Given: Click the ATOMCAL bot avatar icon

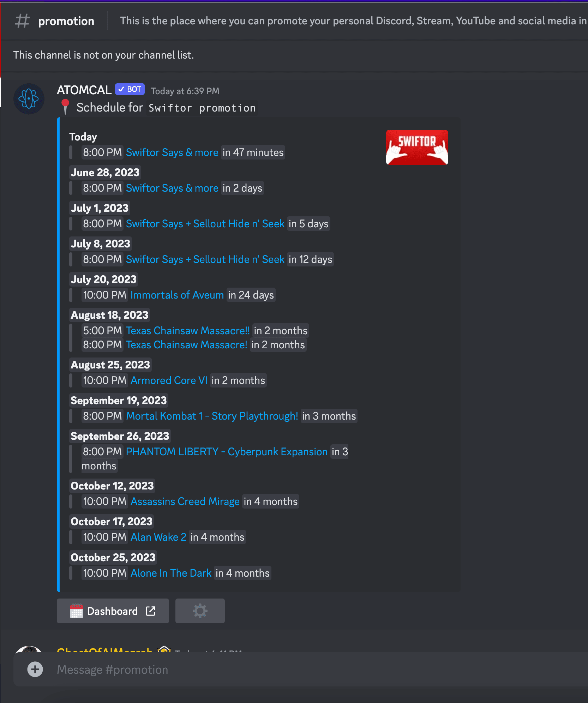Looking at the screenshot, I should pos(29,98).
